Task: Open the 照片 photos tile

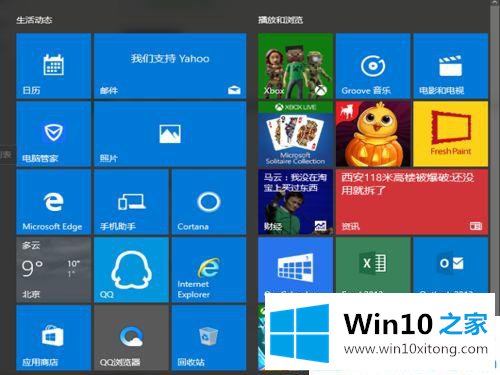Action: 170,134
